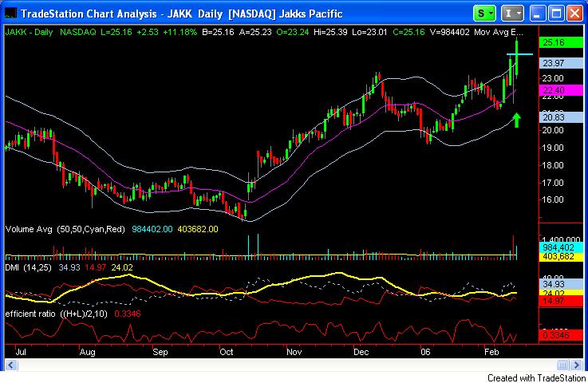588x383 pixels.
Task: Click the cyan 984,402 volume axis label
Action: 561,247
